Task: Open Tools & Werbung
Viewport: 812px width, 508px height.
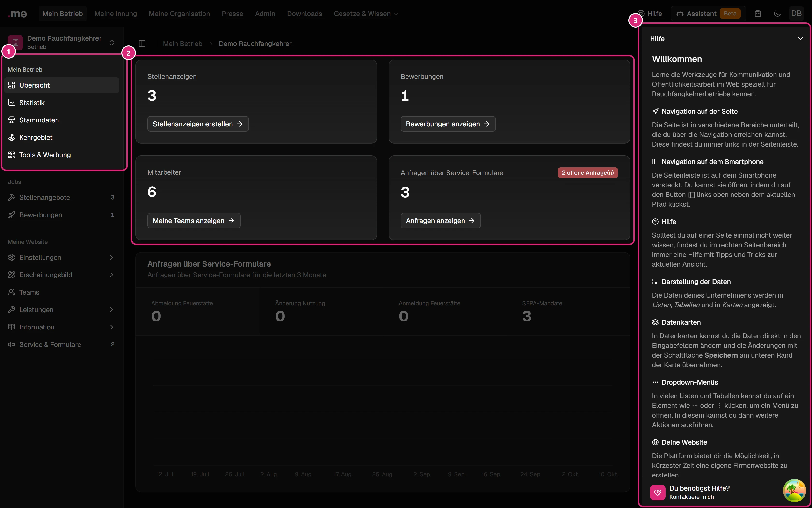Action: [62, 155]
